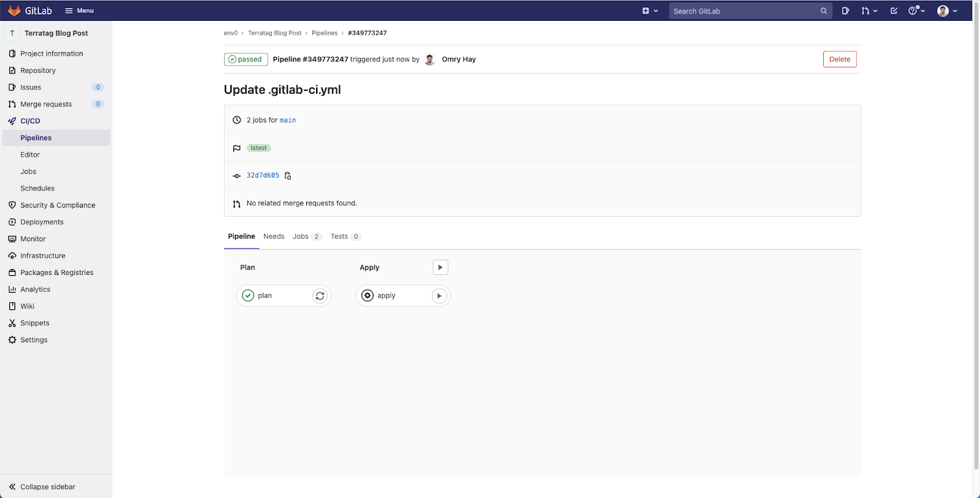Image resolution: width=980 pixels, height=498 pixels.
Task: Click the passed status badge
Action: tap(246, 59)
